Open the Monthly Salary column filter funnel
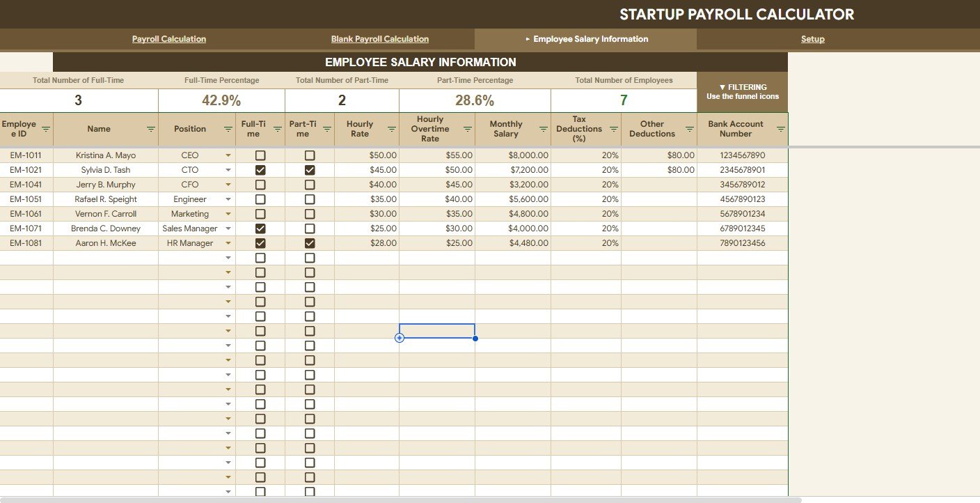980x503 pixels. click(x=543, y=130)
